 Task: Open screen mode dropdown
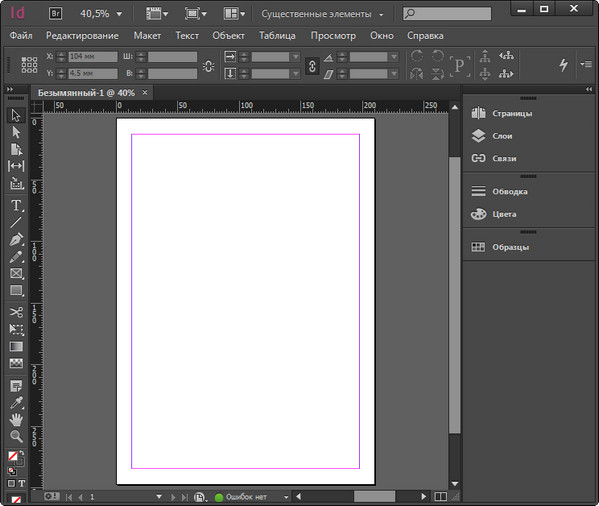tap(195, 14)
